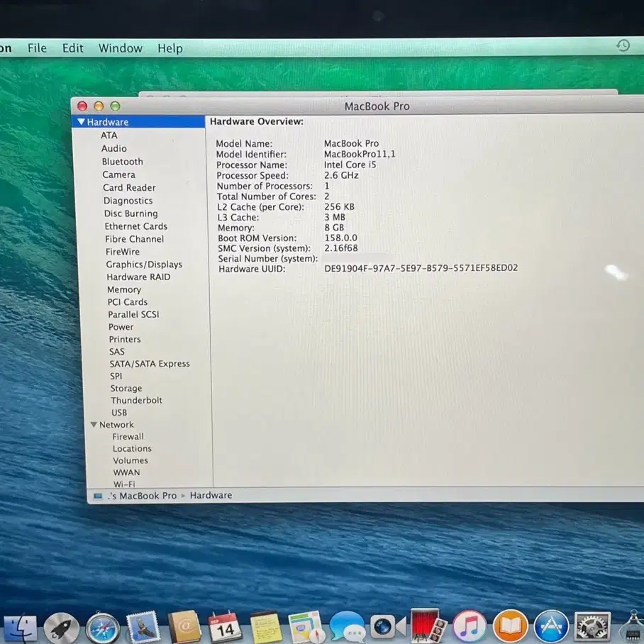Select SPI in the sidebar
Image resolution: width=644 pixels, height=644 pixels.
coord(116,376)
